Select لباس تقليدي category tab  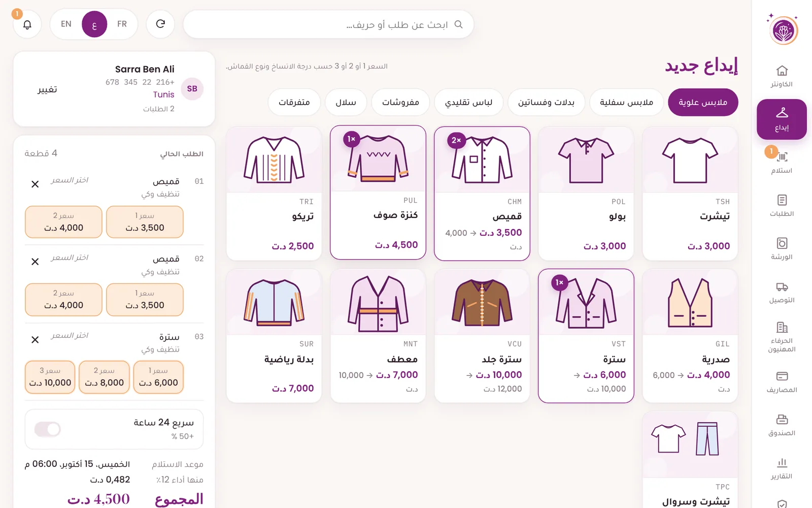(x=468, y=102)
